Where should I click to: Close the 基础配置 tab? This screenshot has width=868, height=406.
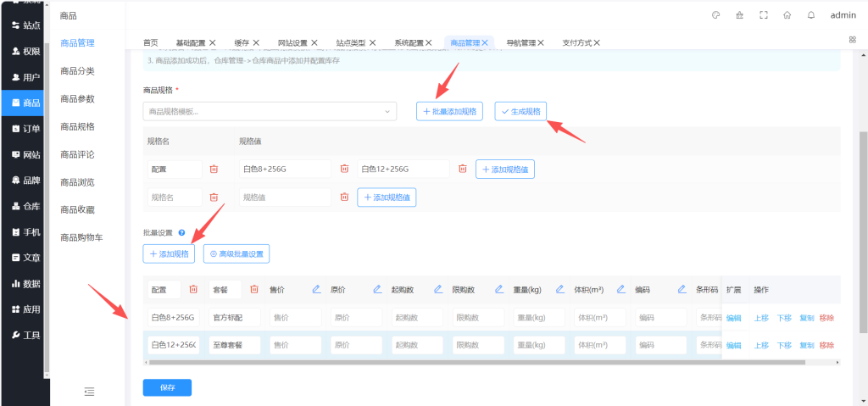click(213, 42)
